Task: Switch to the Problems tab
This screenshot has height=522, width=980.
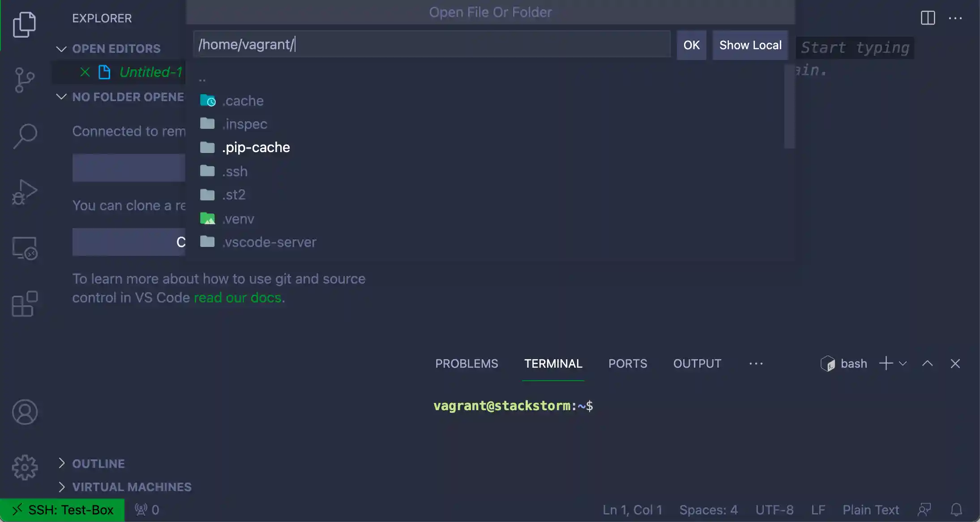Action: pos(466,363)
